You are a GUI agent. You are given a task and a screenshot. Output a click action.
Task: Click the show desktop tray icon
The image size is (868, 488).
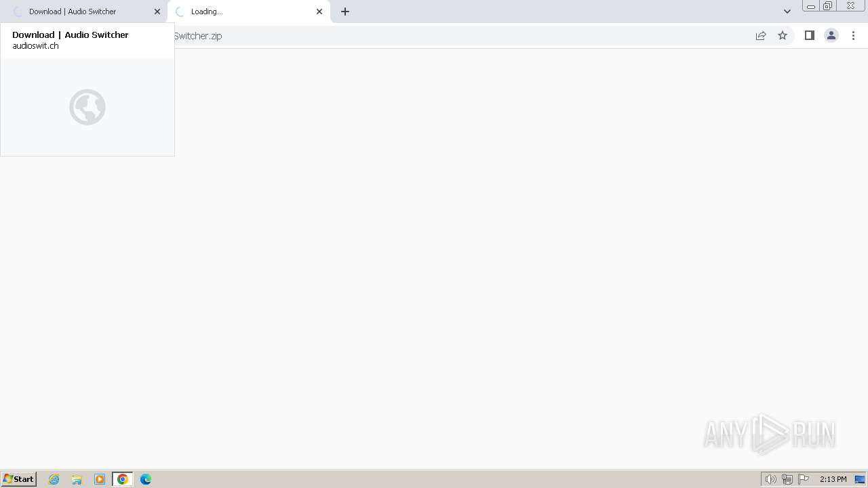(860, 479)
